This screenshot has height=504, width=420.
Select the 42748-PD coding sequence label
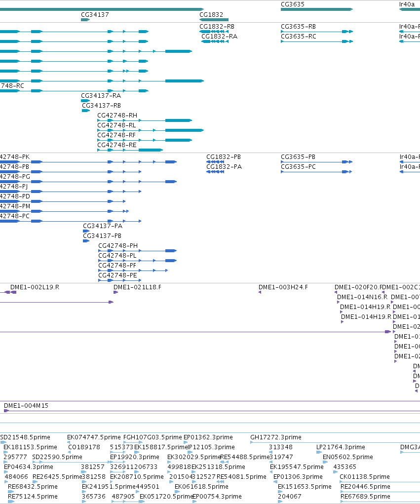click(x=15, y=196)
